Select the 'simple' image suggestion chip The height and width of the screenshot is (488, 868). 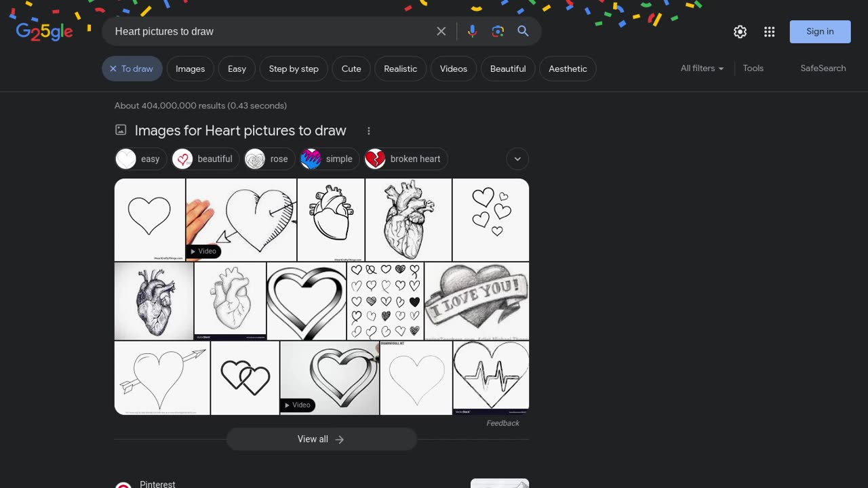pyautogui.click(x=330, y=159)
